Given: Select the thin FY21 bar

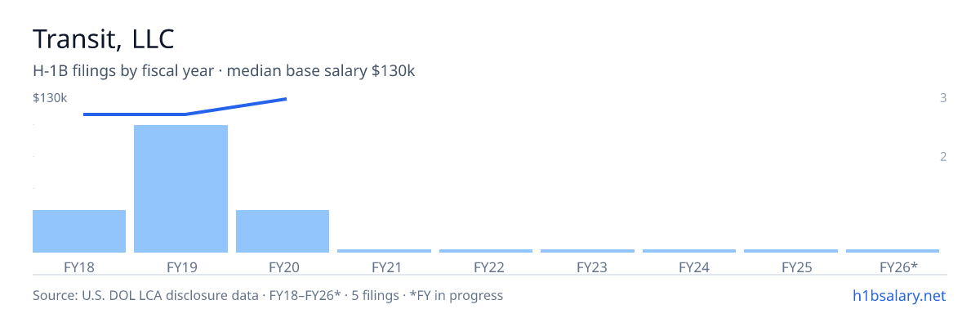Looking at the screenshot, I should [x=384, y=251].
